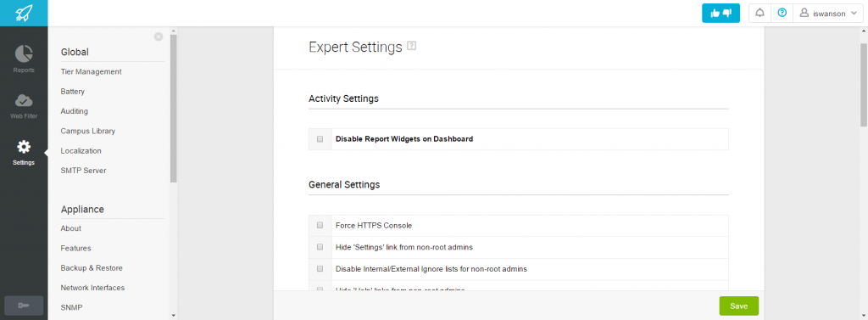Click the thumbs up/down feedback button

point(721,14)
